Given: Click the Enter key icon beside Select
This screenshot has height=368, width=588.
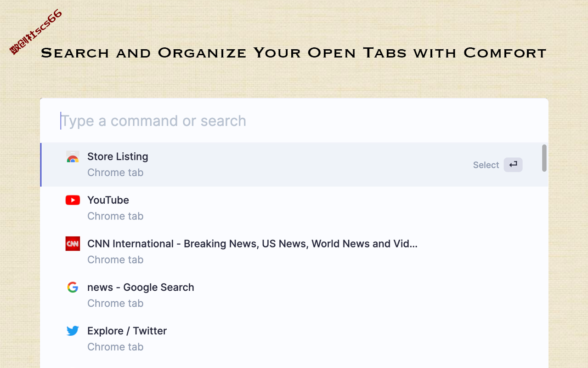Looking at the screenshot, I should [x=513, y=165].
